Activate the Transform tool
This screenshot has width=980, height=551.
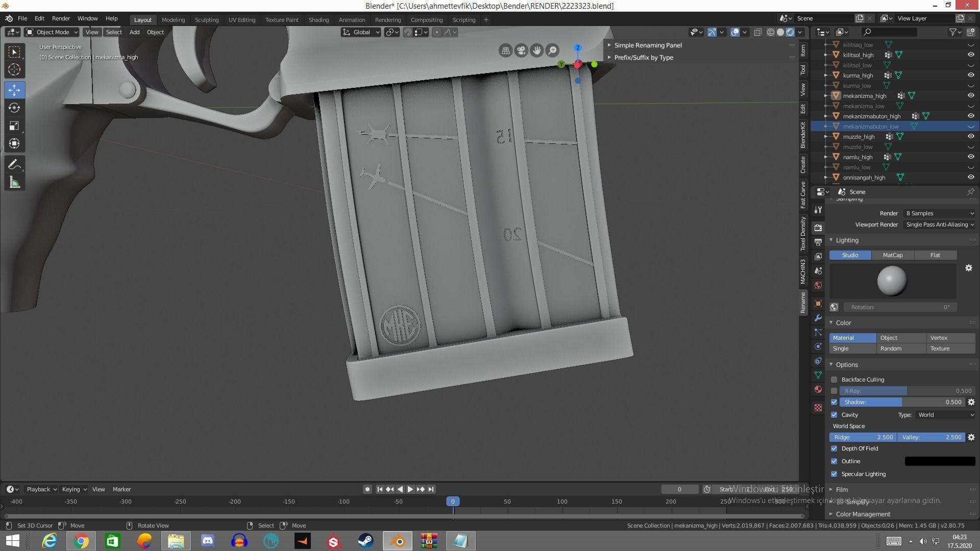(x=14, y=143)
